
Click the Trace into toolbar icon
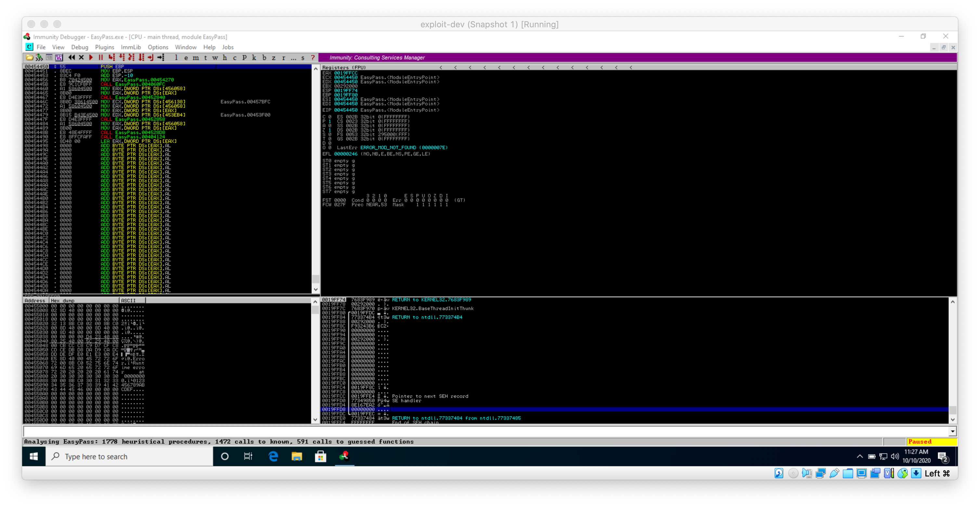(131, 58)
